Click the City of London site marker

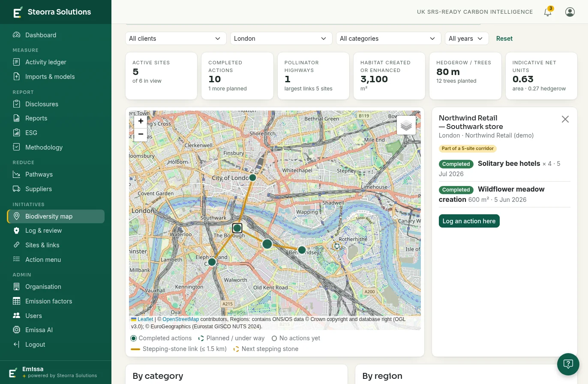(x=253, y=177)
